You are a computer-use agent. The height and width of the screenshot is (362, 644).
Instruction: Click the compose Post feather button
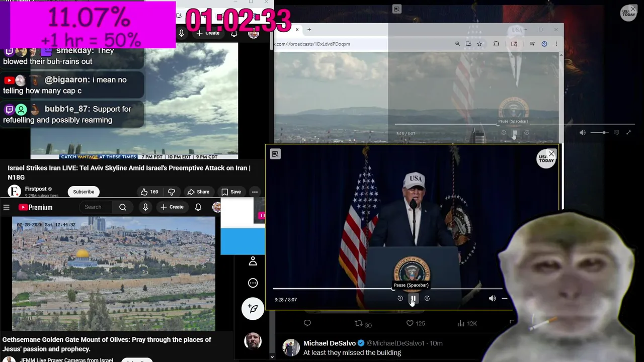pyautogui.click(x=253, y=309)
